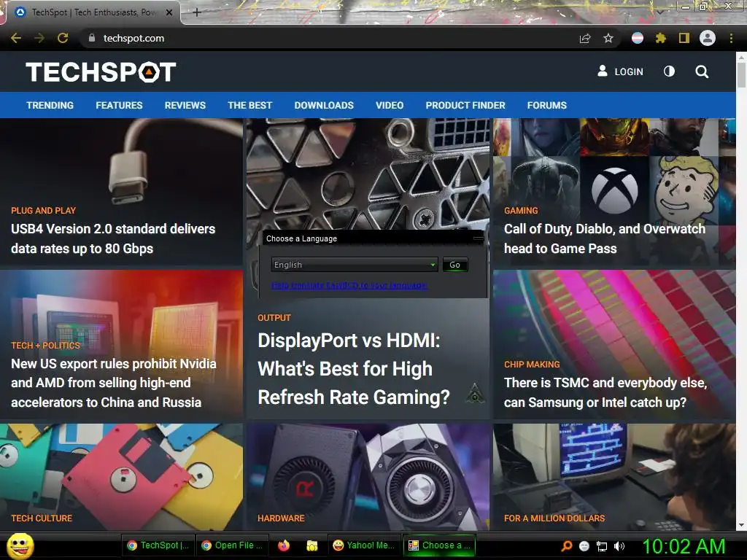Click the FOR A MILLION DOLLARS label
747x560 pixels.
click(x=554, y=518)
